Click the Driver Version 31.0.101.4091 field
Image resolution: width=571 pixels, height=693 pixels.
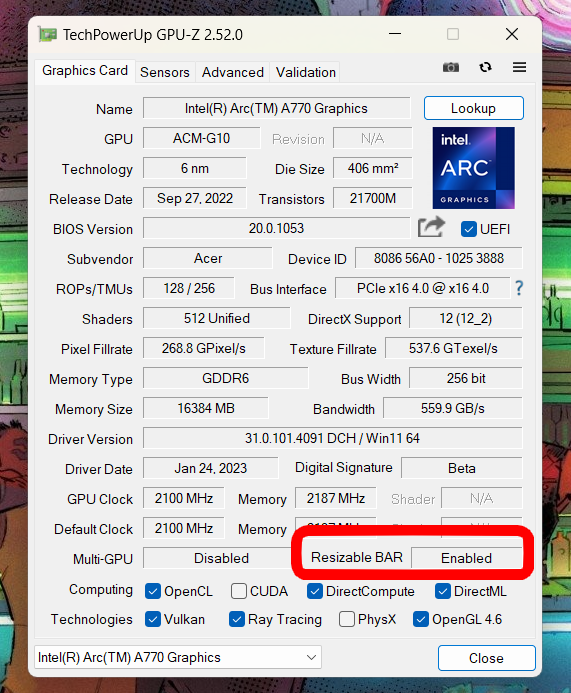[x=332, y=438]
